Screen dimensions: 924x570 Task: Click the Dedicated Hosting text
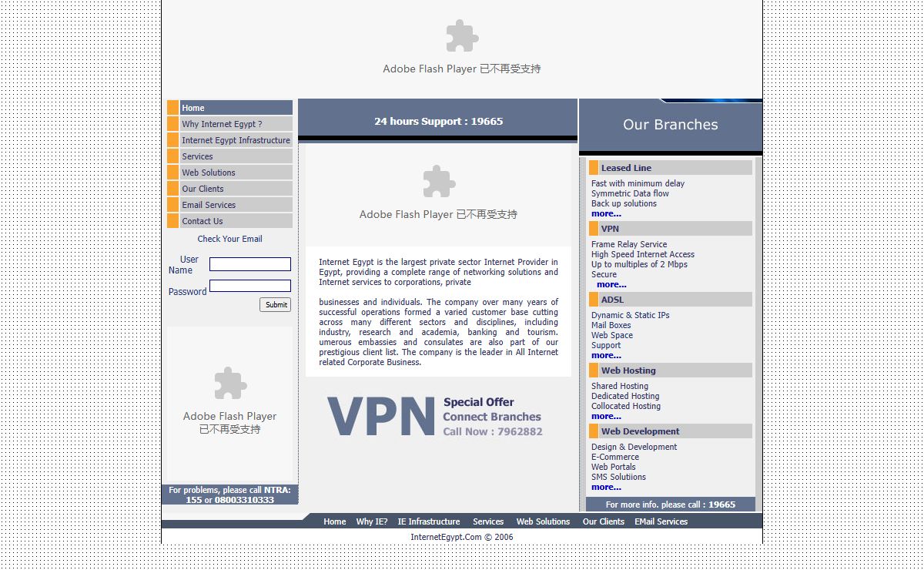[x=625, y=396]
